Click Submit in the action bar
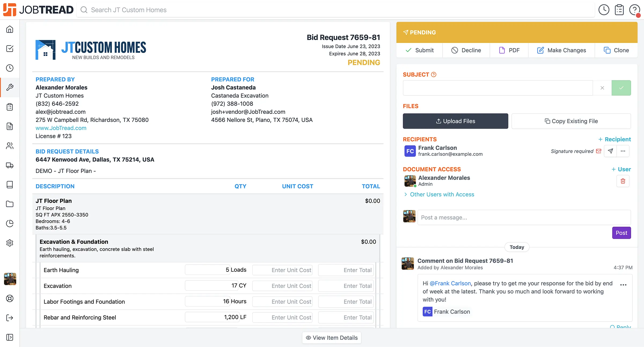This screenshot has width=644, height=347. (x=419, y=50)
